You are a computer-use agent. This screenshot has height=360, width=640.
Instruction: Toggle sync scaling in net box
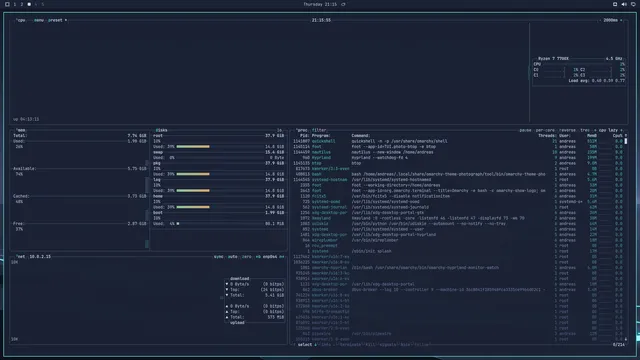(219, 257)
